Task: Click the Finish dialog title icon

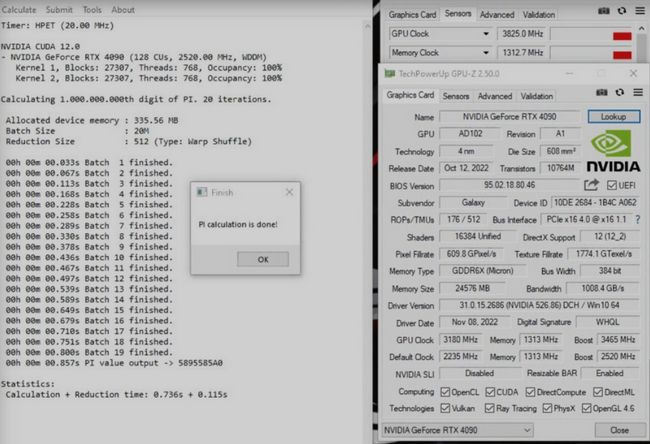Action: [x=202, y=192]
